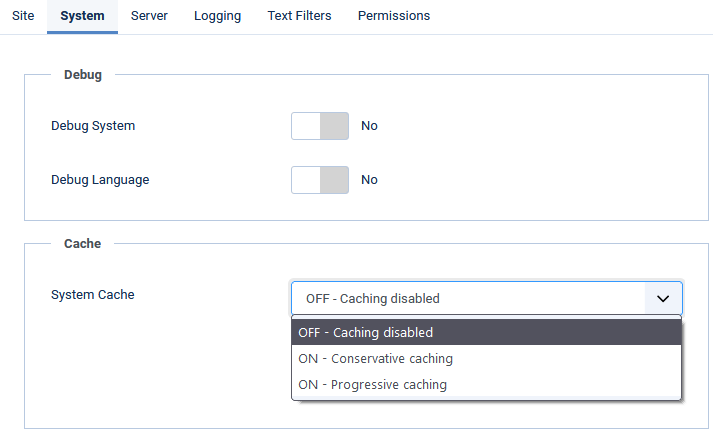Click the 'Debug Language' field label

click(100, 180)
